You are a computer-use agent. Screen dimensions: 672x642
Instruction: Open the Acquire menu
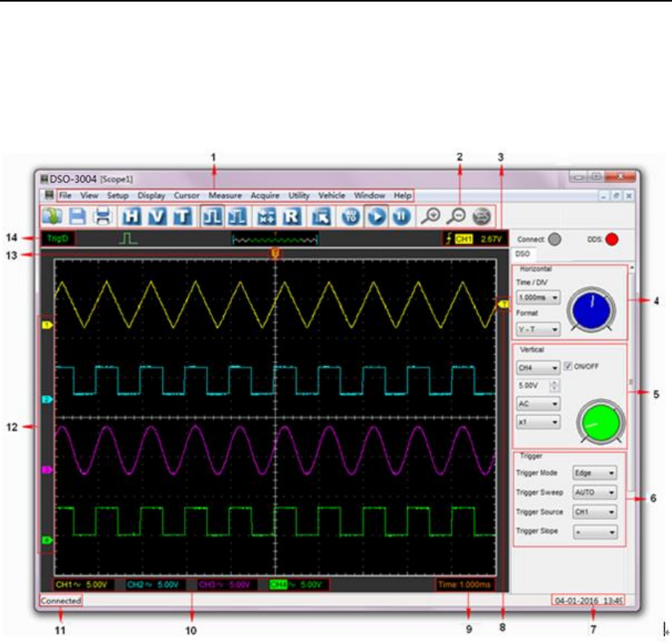(265, 195)
